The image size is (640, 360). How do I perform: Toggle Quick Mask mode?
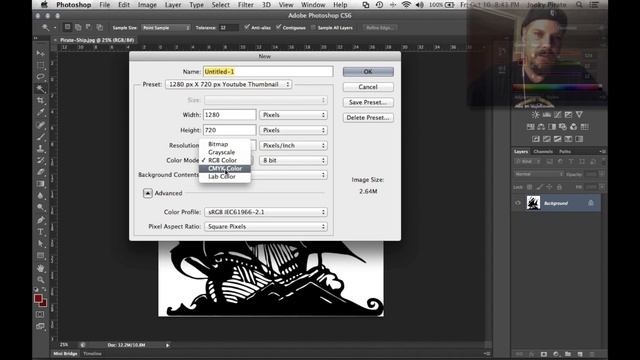40,315
